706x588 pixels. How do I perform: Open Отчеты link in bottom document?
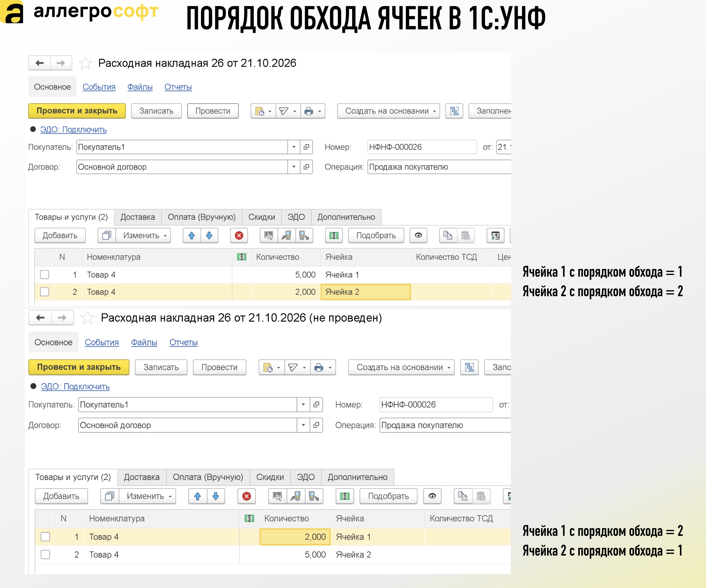pyautogui.click(x=184, y=342)
